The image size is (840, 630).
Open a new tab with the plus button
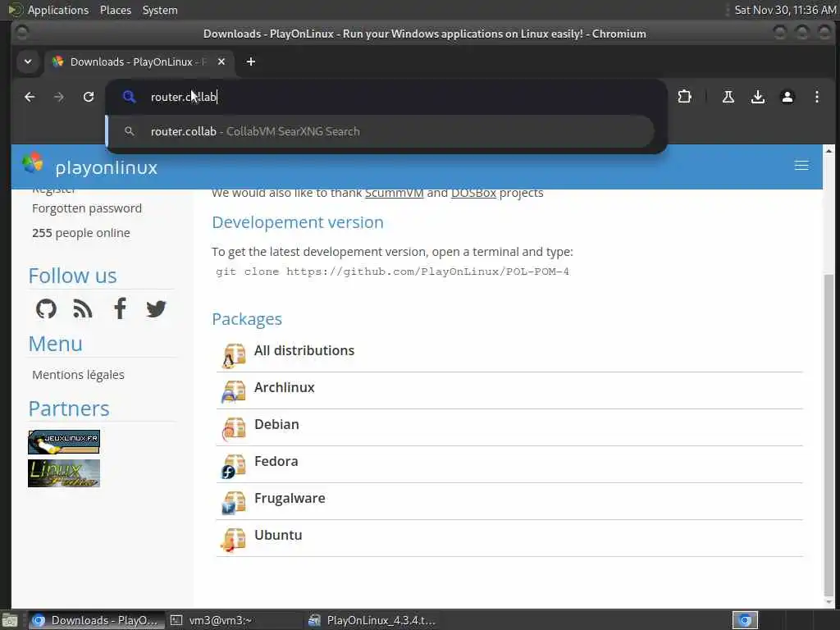[251, 62]
